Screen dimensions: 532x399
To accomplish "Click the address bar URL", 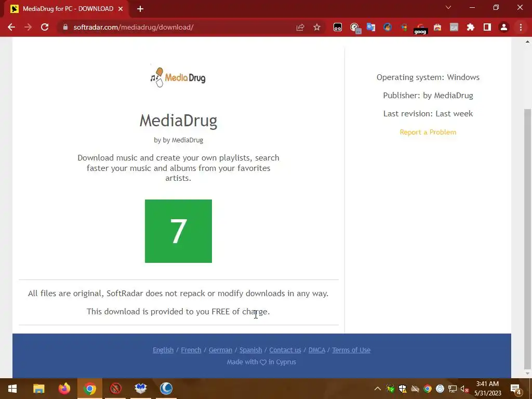I will (134, 27).
